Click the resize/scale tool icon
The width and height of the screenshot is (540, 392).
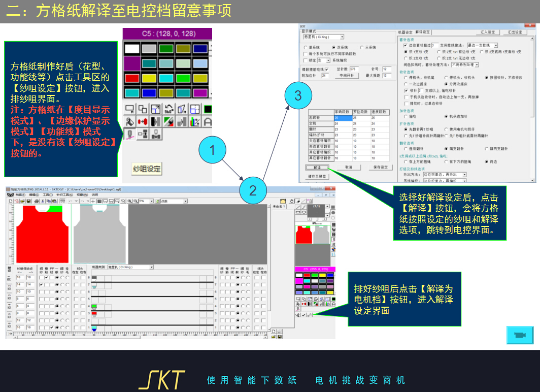tap(156, 109)
